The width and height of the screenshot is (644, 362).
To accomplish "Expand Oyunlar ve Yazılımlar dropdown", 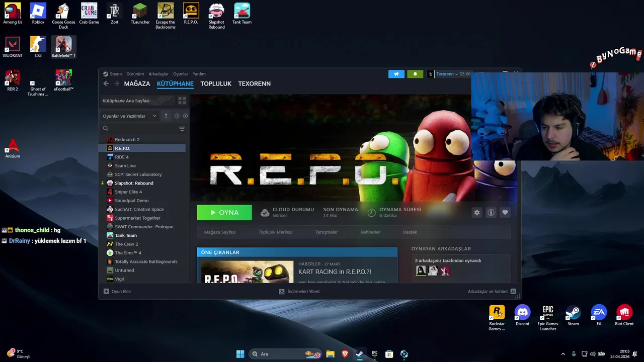I will click(130, 116).
